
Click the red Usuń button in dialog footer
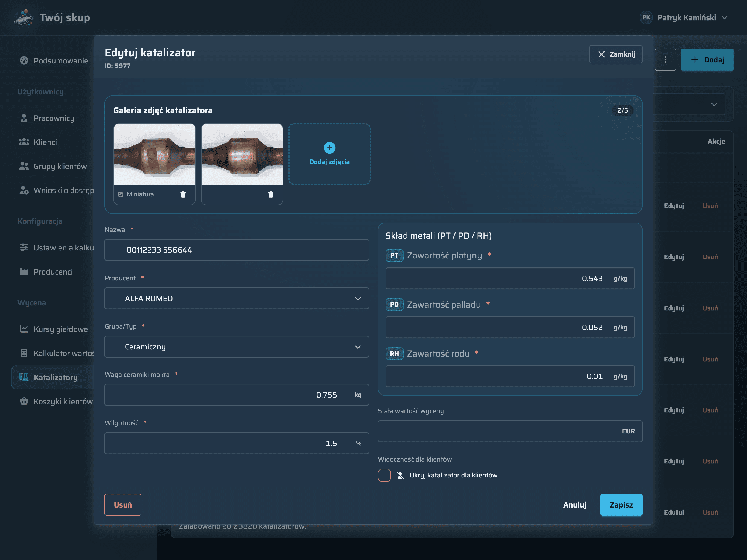122,505
